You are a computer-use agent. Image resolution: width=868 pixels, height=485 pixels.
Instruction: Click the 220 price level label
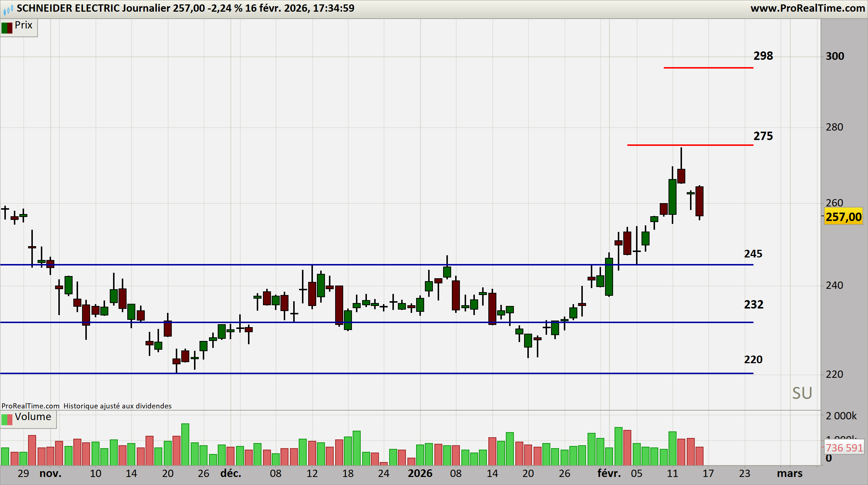pyautogui.click(x=753, y=360)
